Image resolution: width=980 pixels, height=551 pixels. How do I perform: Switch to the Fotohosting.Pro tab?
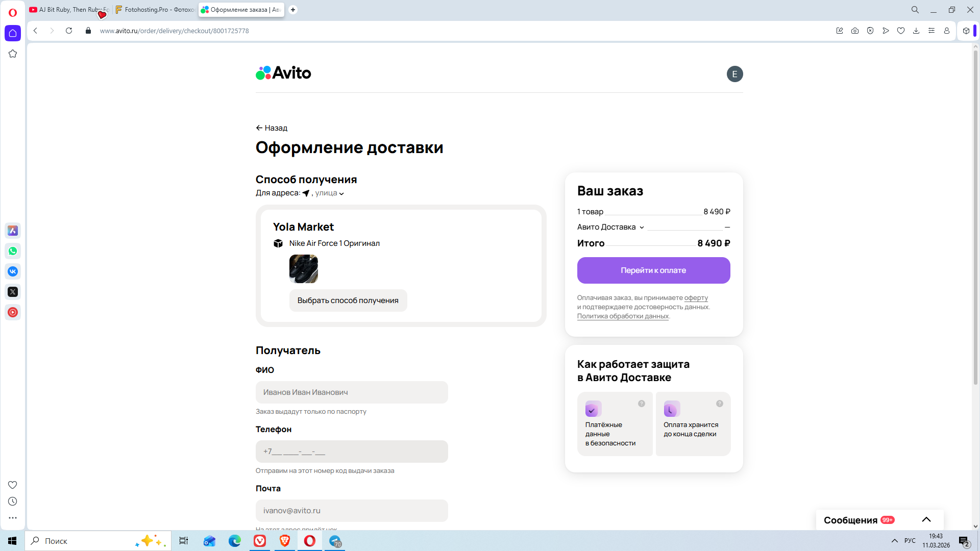(x=155, y=10)
